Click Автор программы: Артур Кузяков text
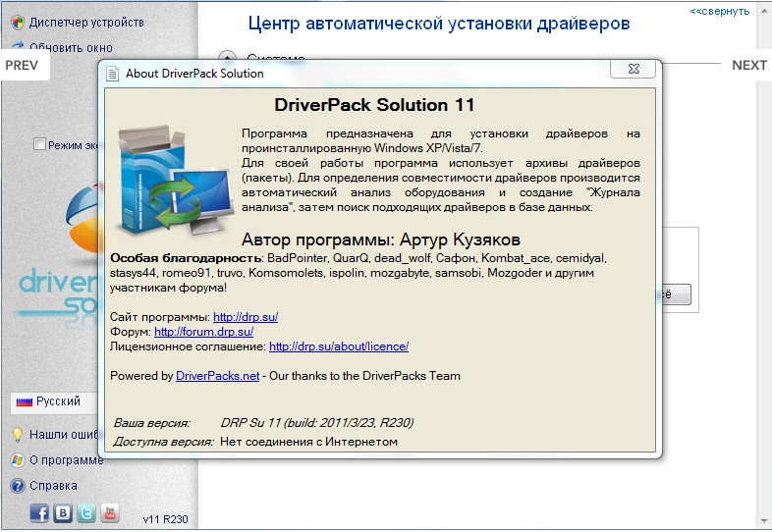 click(x=380, y=239)
